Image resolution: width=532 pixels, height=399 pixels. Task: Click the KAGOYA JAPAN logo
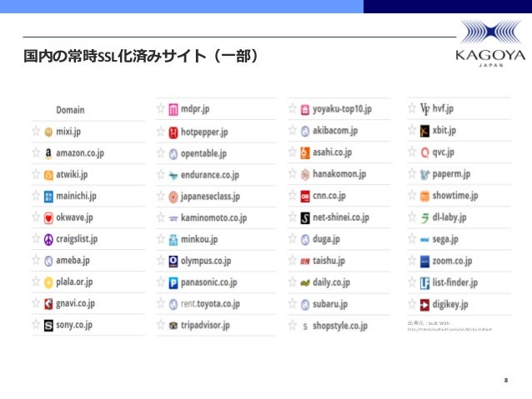coord(490,43)
